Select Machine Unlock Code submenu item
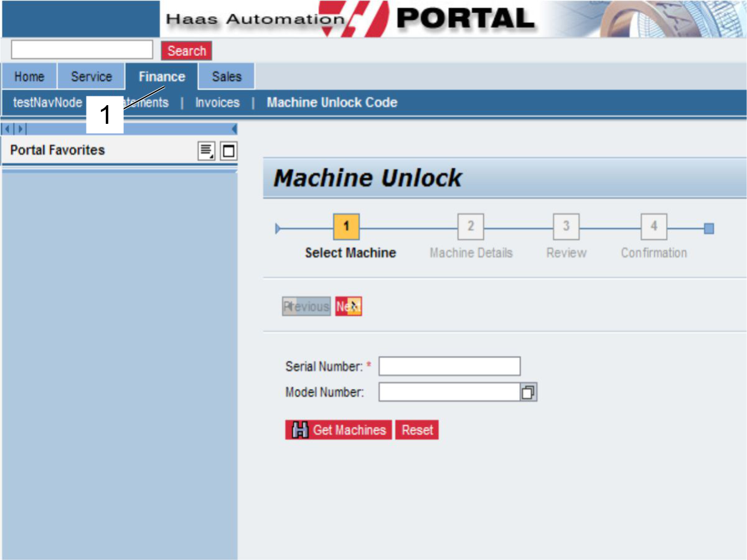The height and width of the screenshot is (560, 747). pos(332,103)
